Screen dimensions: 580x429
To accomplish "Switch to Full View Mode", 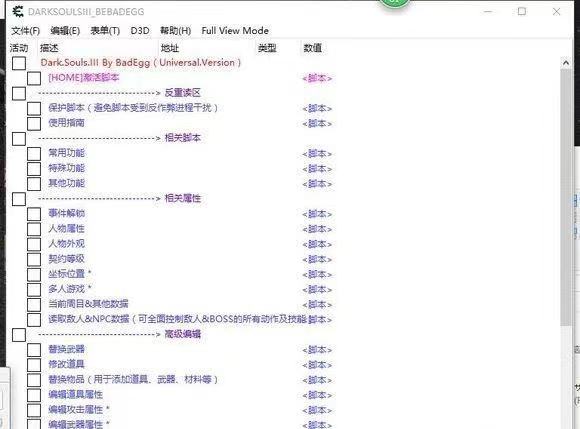I will 235,31.
